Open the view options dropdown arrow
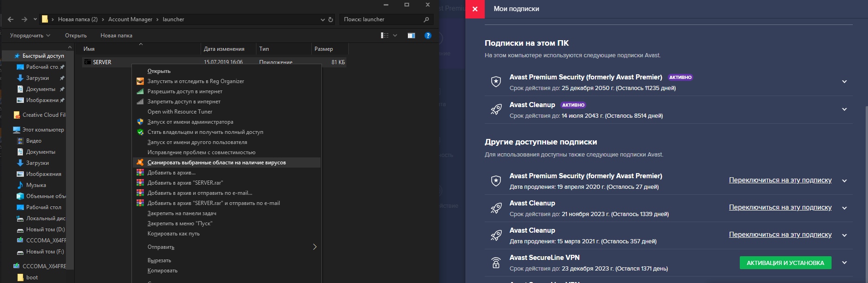The height and width of the screenshot is (283, 868). tap(395, 36)
